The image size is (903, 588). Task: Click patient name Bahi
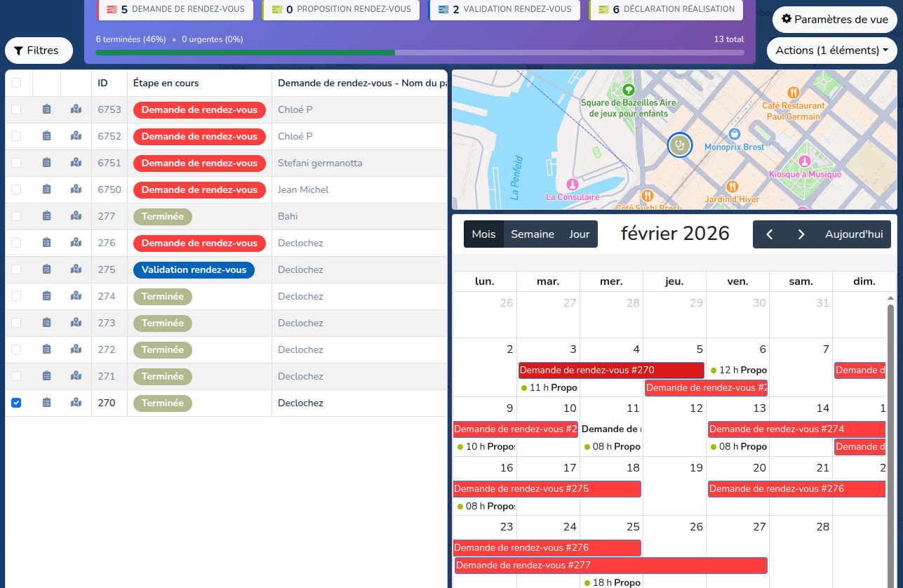pyautogui.click(x=288, y=216)
